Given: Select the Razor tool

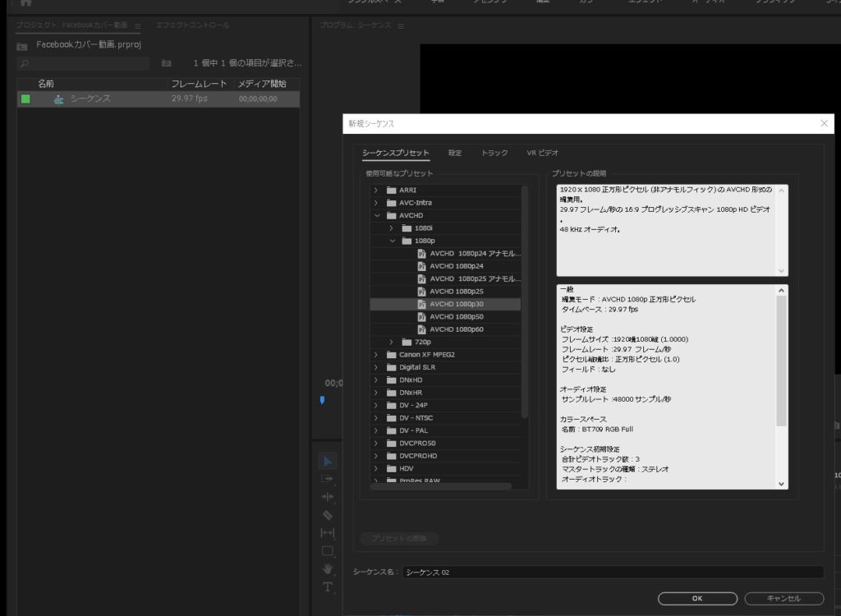Looking at the screenshot, I should [x=328, y=515].
